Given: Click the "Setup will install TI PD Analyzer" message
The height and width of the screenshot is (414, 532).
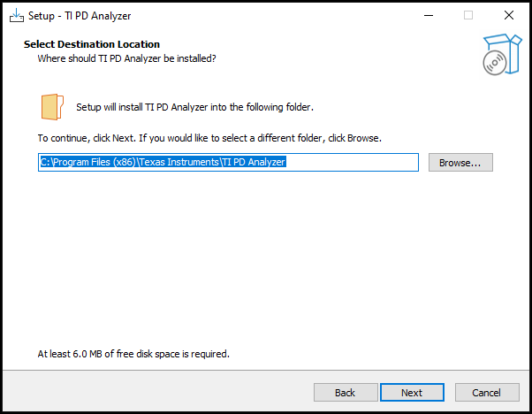Looking at the screenshot, I should 194,107.
